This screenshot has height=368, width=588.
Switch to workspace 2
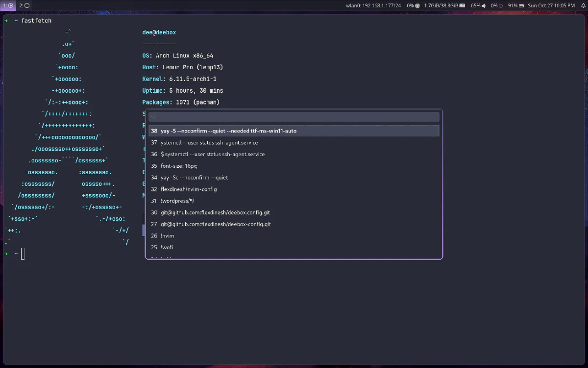pyautogui.click(x=24, y=5)
